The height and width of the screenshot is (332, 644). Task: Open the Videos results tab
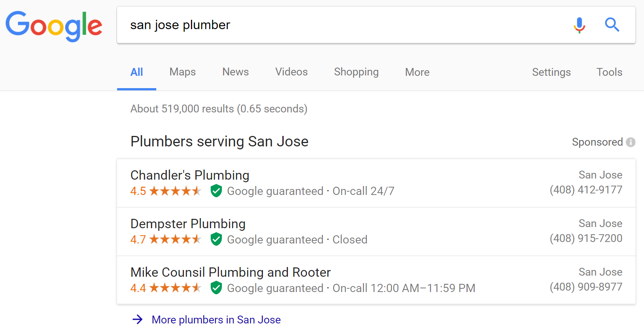291,72
